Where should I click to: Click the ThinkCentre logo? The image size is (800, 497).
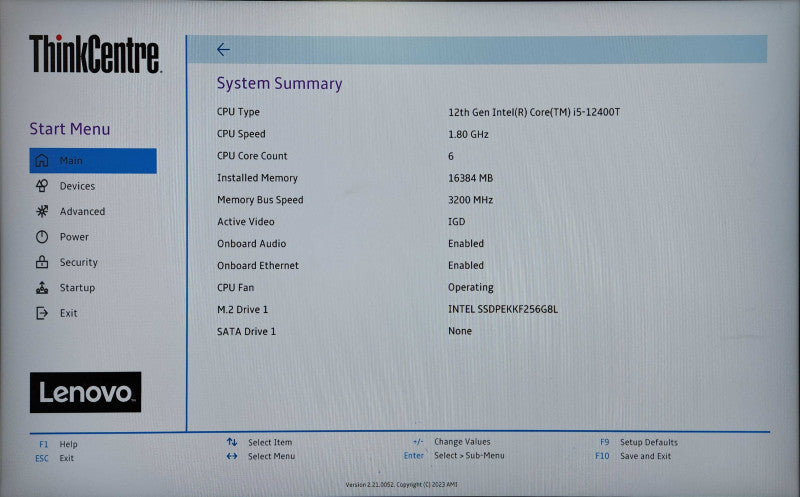95,54
